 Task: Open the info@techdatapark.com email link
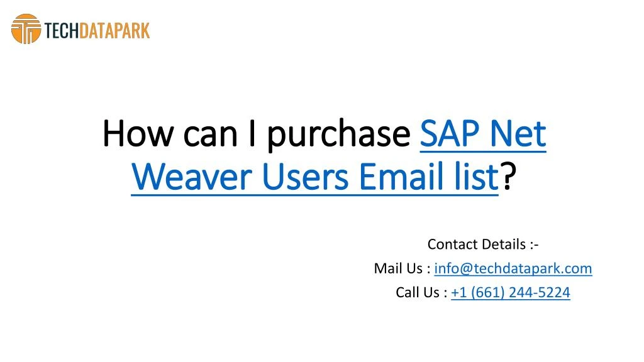513,268
